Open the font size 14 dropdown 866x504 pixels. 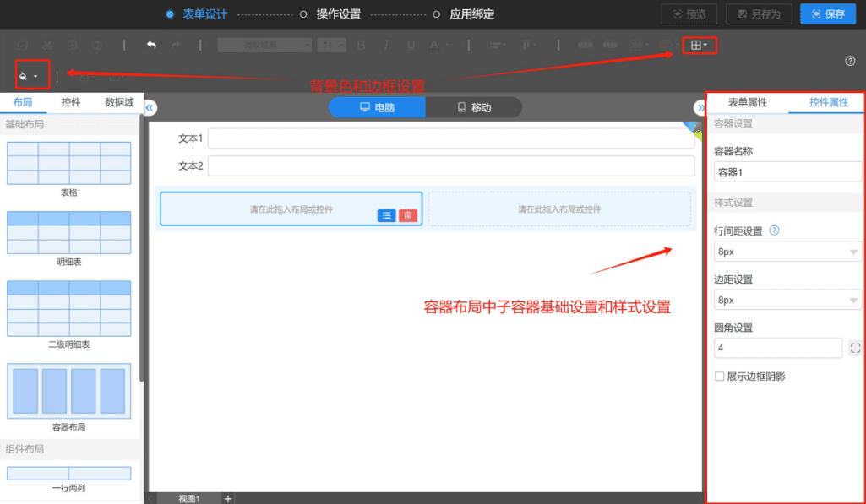coord(332,46)
